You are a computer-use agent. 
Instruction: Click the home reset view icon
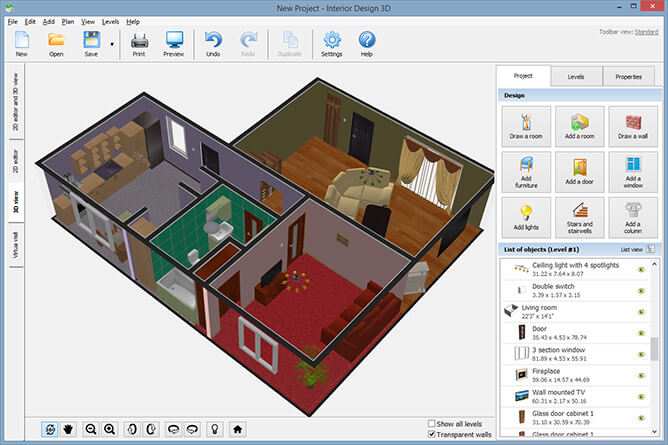pyautogui.click(x=238, y=429)
